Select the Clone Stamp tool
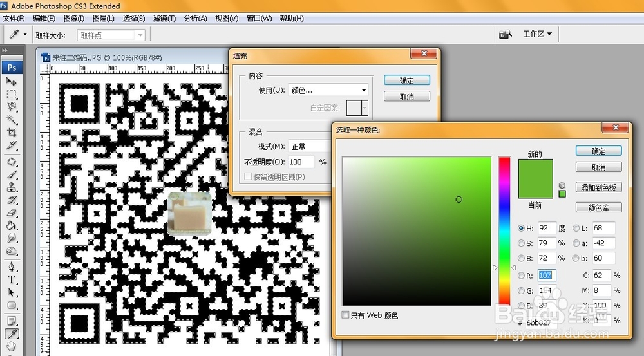 pos(12,187)
